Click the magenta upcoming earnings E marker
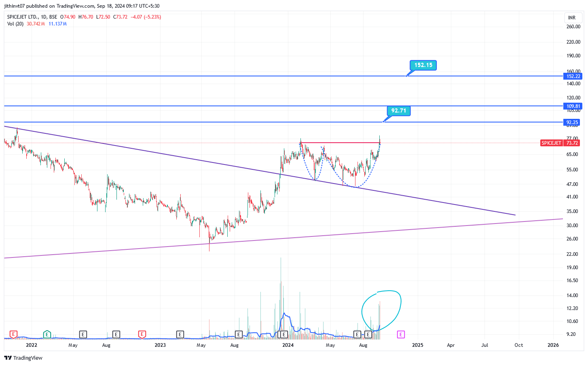This screenshot has width=588, height=365. 401,334
